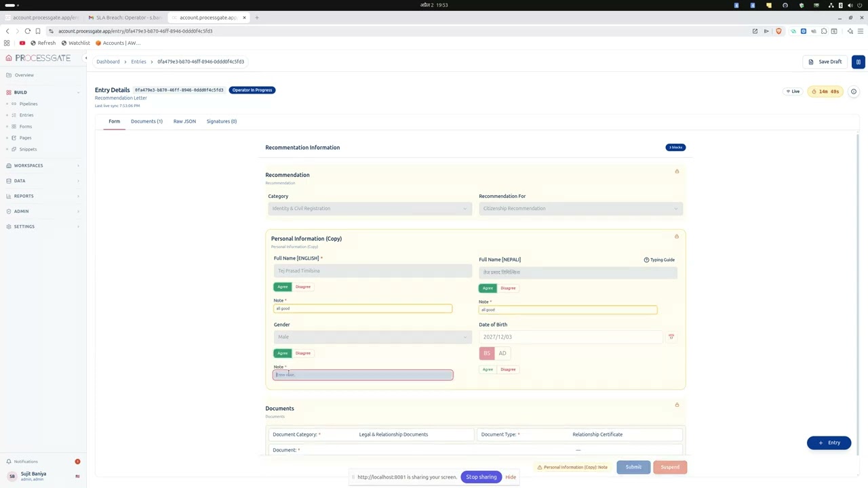Click the 14m timer badge

tap(825, 91)
